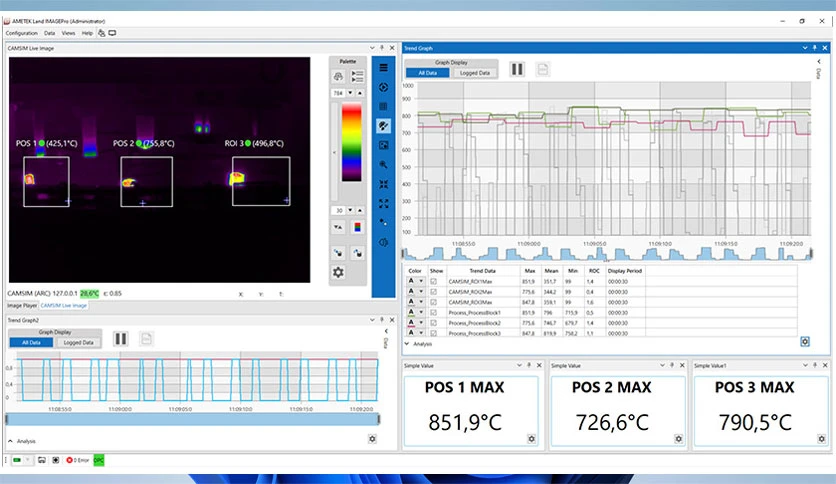
Task: Click the export document icon in Trend Graph2
Action: click(x=146, y=339)
